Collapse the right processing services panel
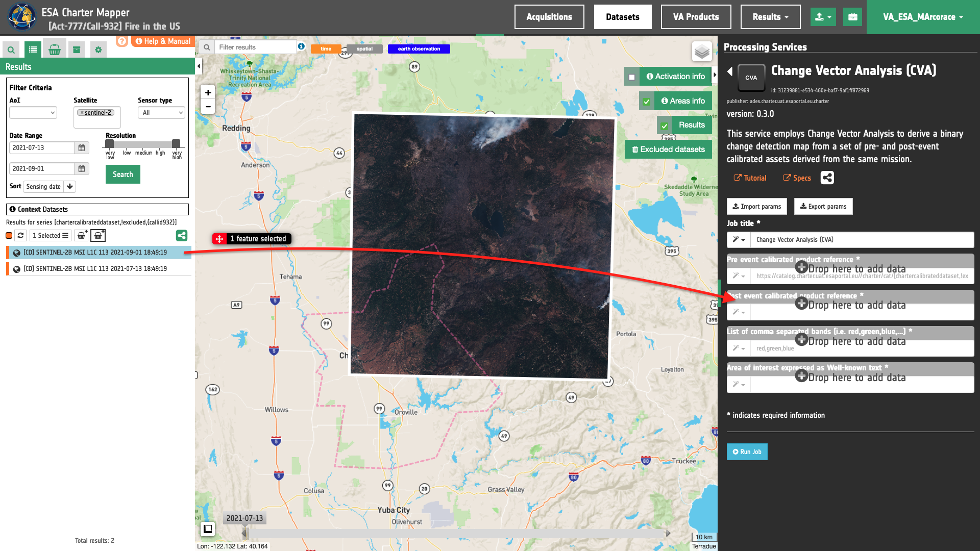 coord(715,75)
